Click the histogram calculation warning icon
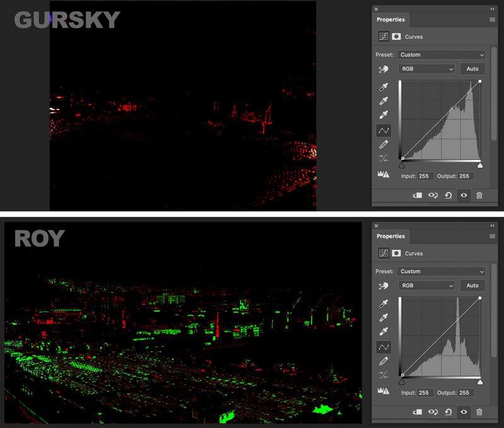The height and width of the screenshot is (428, 504). (x=383, y=174)
